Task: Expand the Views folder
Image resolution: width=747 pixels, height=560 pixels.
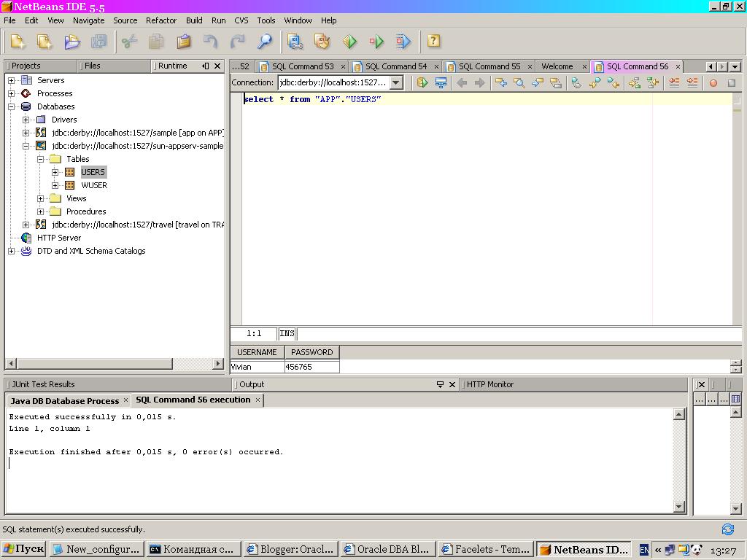Action: pyautogui.click(x=41, y=198)
